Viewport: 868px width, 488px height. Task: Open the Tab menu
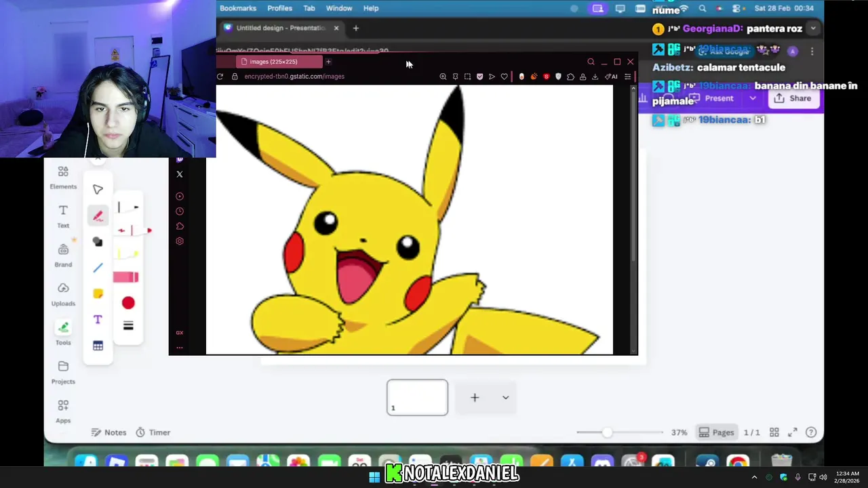pyautogui.click(x=309, y=8)
